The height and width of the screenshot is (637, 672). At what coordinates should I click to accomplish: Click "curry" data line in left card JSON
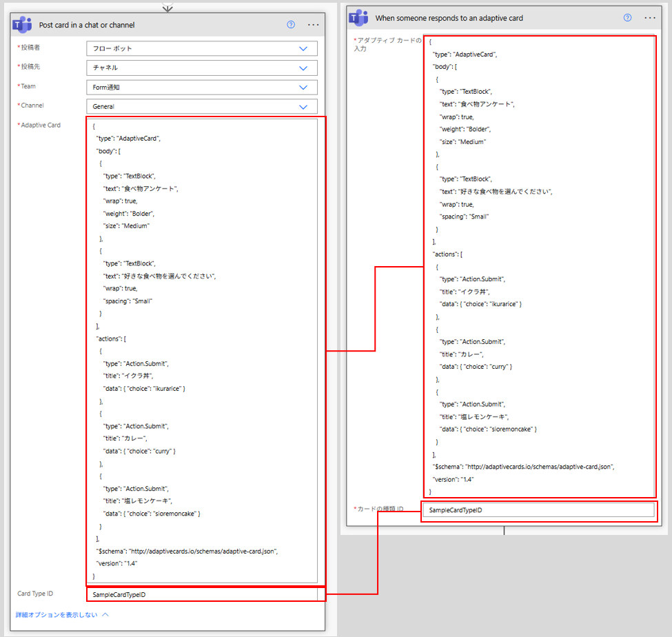139,451
